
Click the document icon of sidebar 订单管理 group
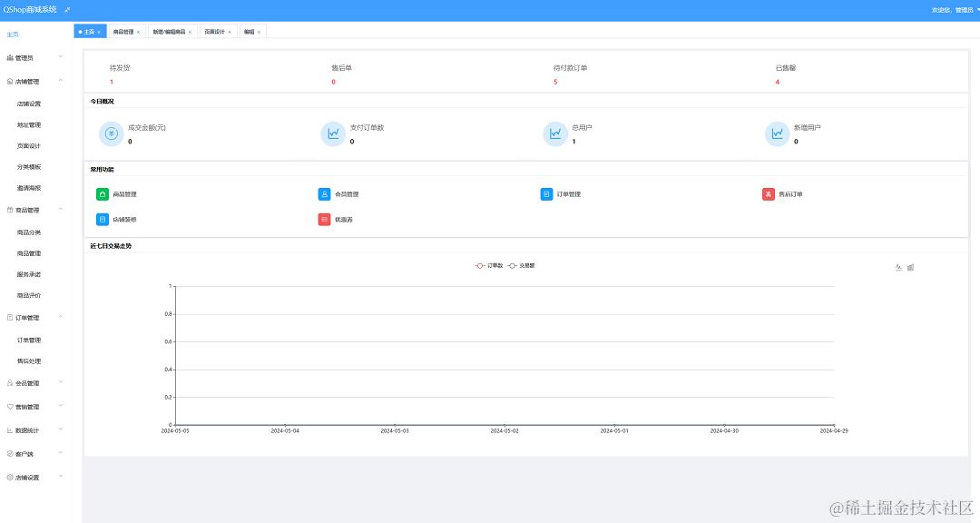[x=10, y=318]
